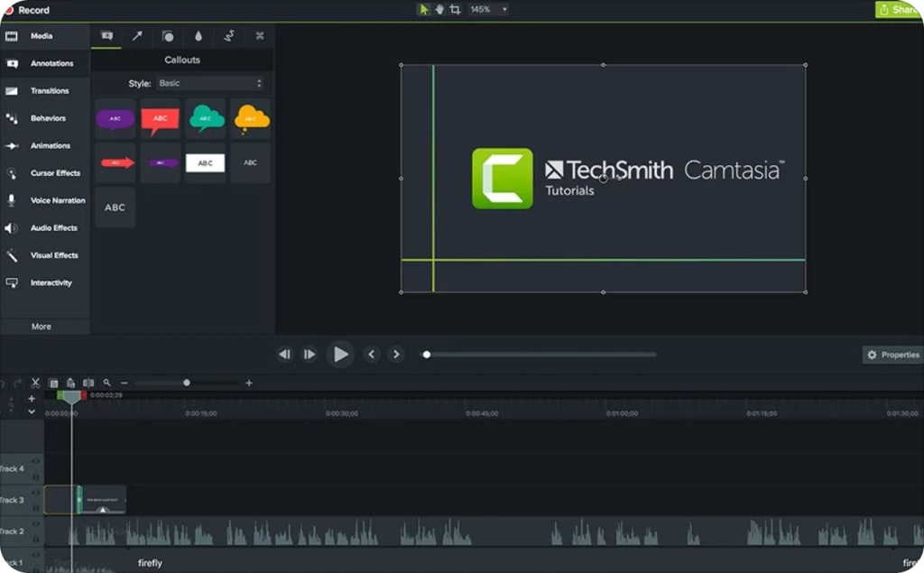Select the Sketch Motion annotation category
The image size is (924, 573).
[229, 36]
